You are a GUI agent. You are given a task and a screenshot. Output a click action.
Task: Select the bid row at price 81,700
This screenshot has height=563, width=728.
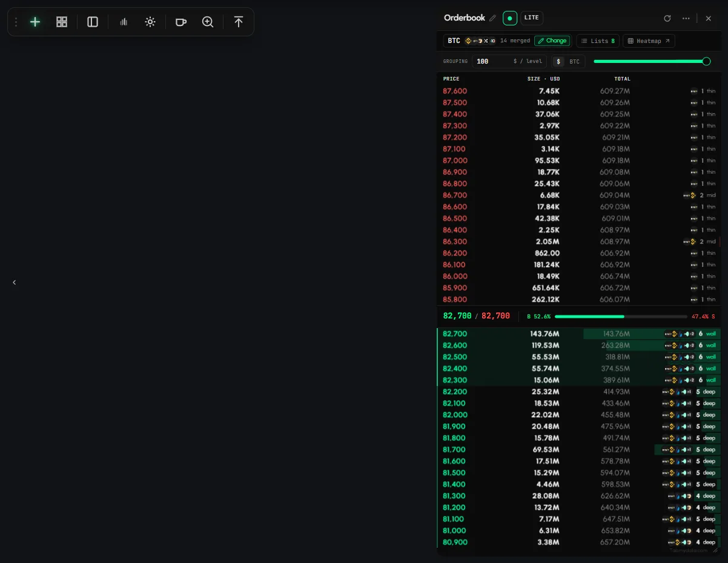pos(579,449)
